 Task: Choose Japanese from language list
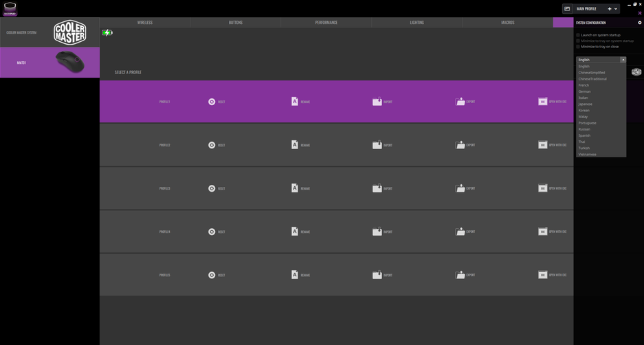pos(601,104)
